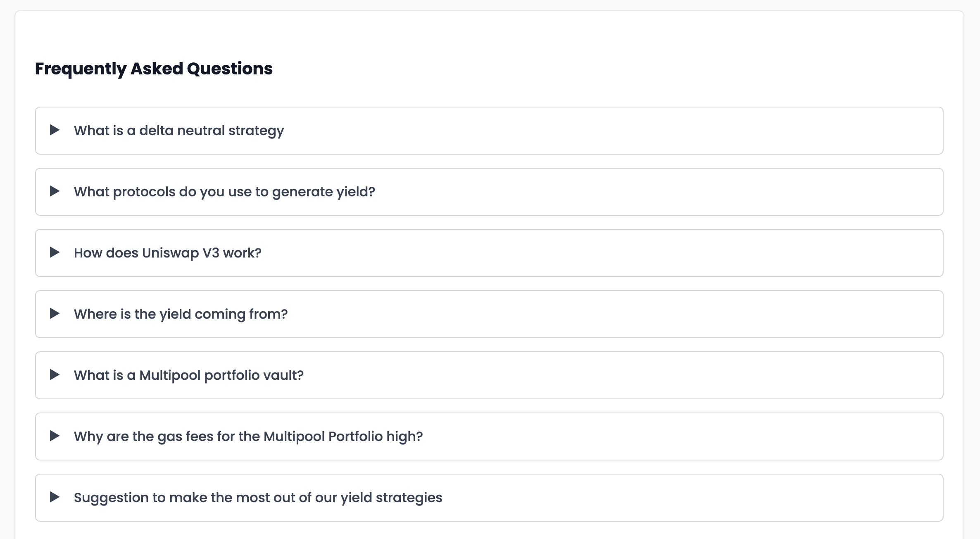Open "What is a Multipool portfolio vault?" question
The height and width of the screenshot is (539, 980).
coord(189,375)
